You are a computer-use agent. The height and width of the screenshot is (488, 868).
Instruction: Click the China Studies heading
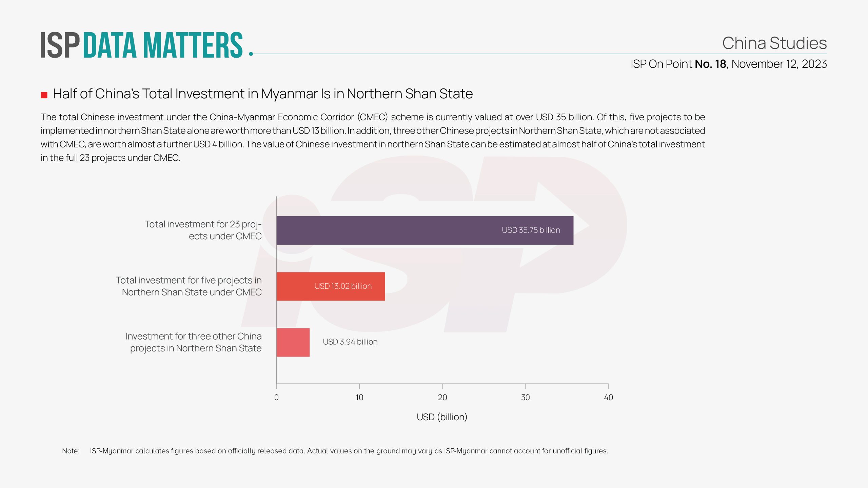(774, 43)
